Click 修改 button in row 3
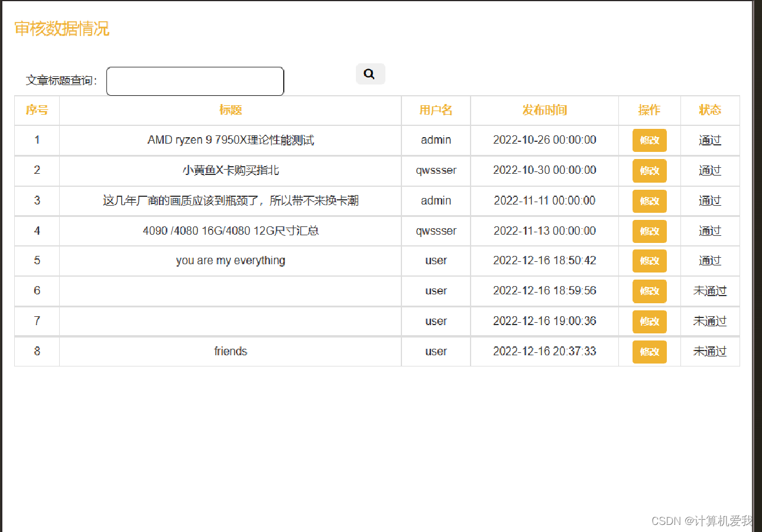This screenshot has height=532, width=762. (649, 201)
